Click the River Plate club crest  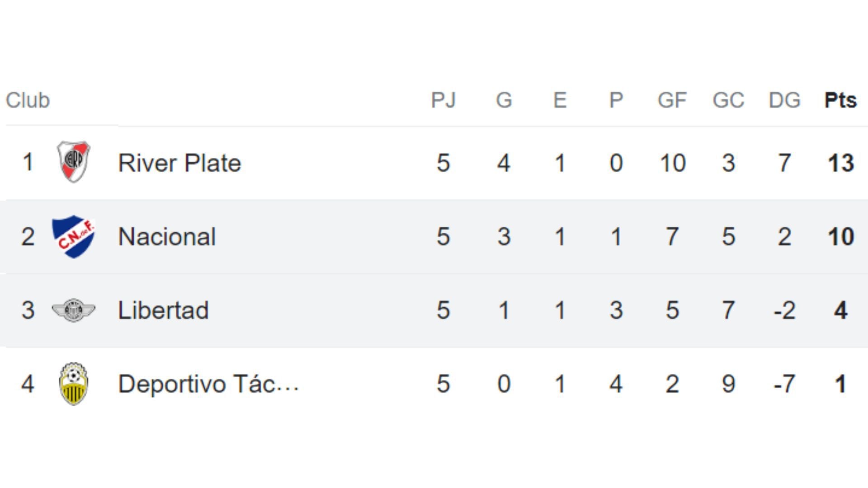[x=74, y=162]
